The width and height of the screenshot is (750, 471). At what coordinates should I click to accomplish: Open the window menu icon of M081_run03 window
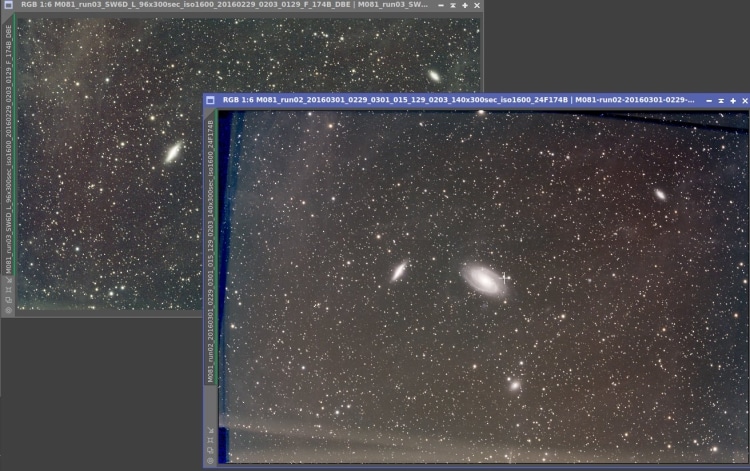tap(9, 5)
